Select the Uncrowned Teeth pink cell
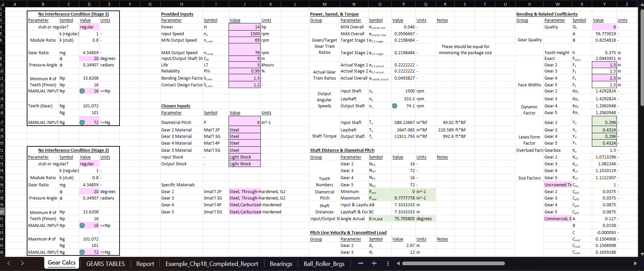Screen dimensions: 644x271 coord(557,185)
